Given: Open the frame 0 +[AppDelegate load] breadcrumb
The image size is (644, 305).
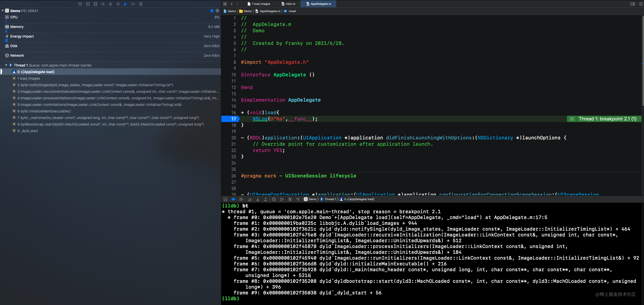Looking at the screenshot, I should click(357, 199).
